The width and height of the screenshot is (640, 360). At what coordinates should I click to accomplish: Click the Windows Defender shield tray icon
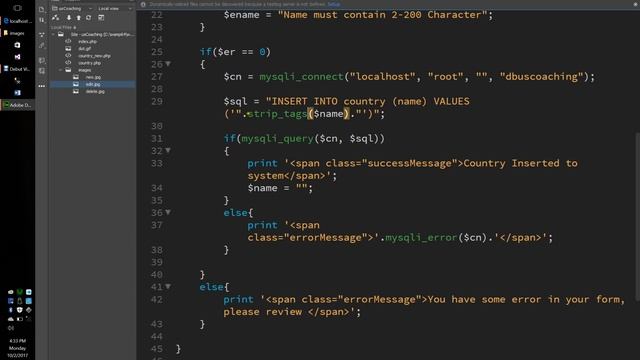[20, 310]
